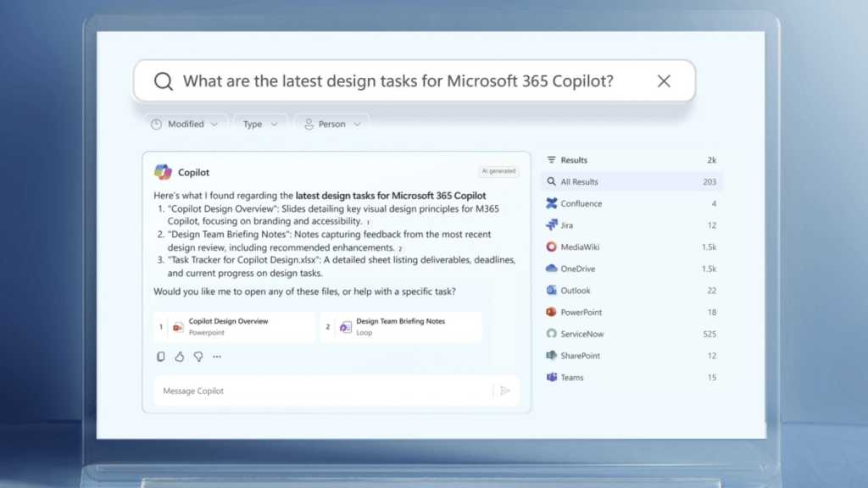Filter results by PowerPoint
Viewport: 868px width, 488px height.
coord(631,312)
